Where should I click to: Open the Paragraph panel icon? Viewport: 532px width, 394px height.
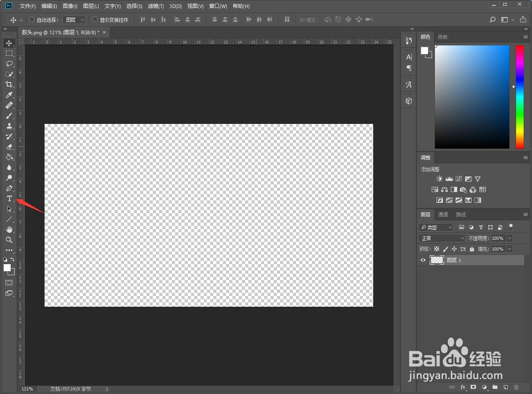[409, 68]
